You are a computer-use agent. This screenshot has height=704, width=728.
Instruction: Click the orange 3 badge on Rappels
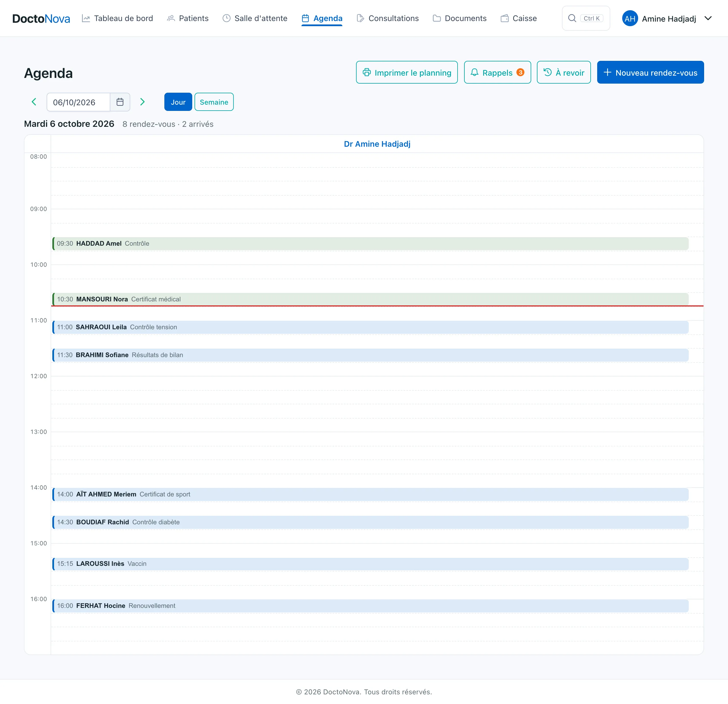(x=520, y=73)
